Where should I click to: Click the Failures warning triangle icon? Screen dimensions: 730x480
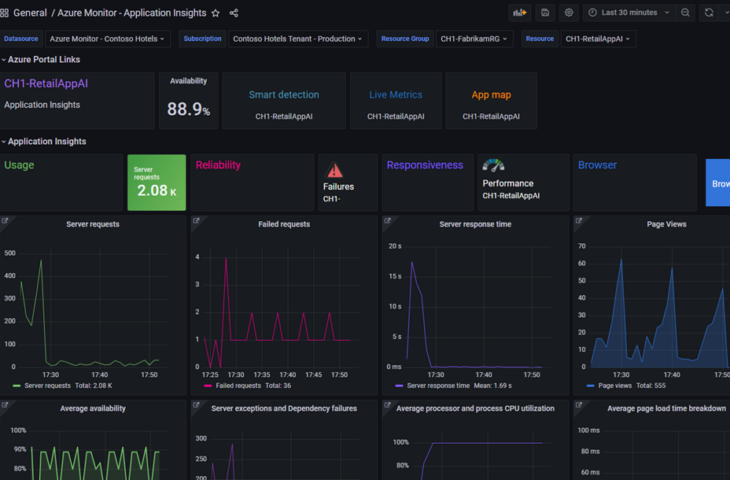[334, 170]
